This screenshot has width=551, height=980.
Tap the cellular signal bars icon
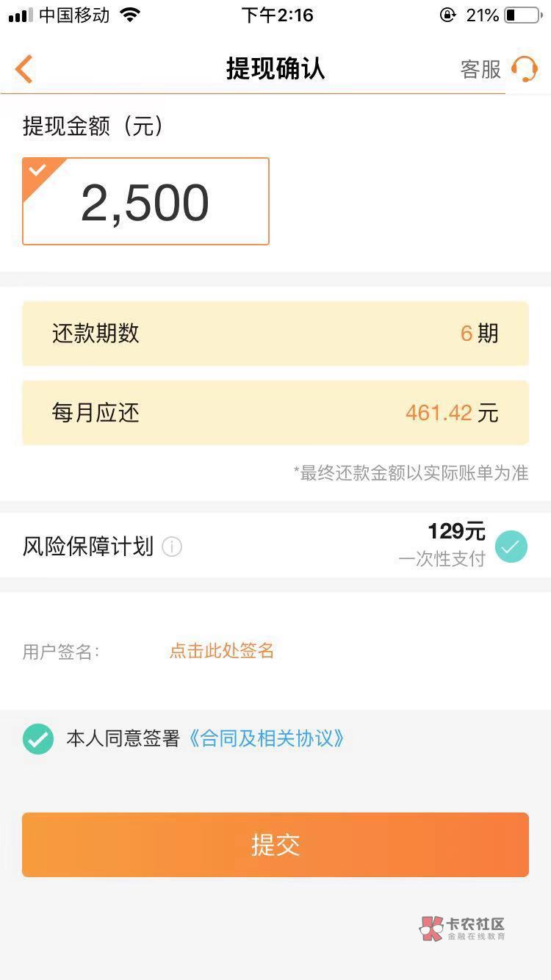21,15
